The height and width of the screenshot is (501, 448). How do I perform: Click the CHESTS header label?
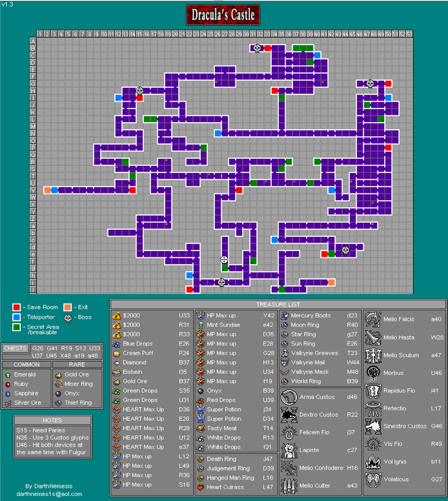(x=15, y=348)
